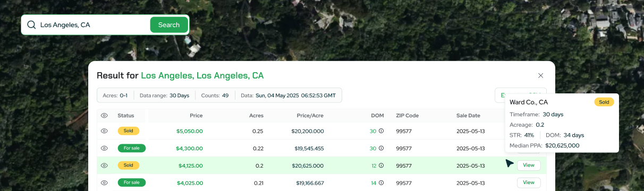
Task: Toggle visibility for the $4,300.00 row
Action: click(x=104, y=148)
